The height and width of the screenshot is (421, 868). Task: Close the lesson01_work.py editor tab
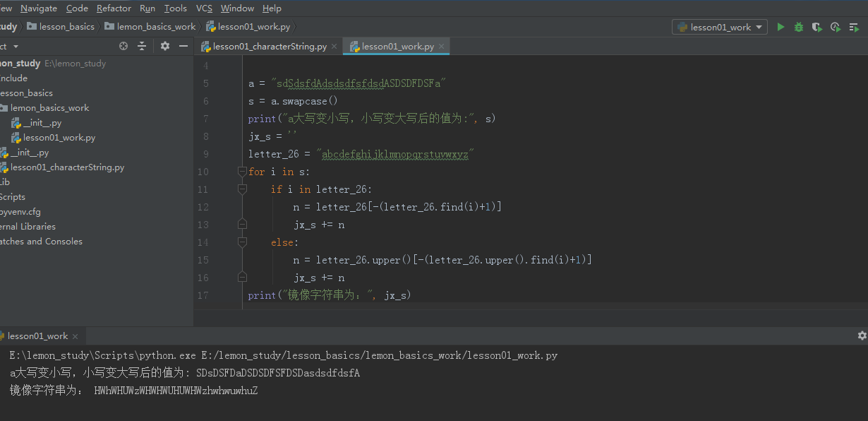442,47
